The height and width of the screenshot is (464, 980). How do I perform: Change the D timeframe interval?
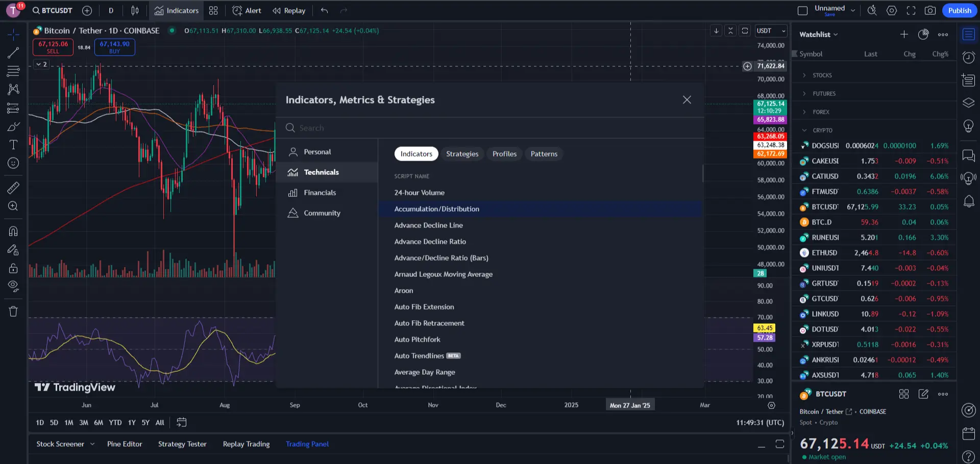[111, 11]
